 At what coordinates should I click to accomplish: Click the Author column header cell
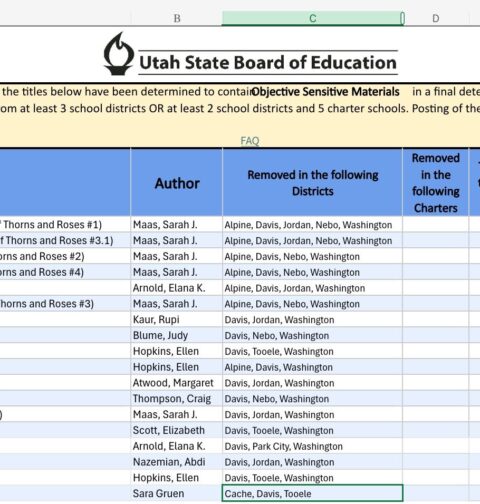point(177,183)
